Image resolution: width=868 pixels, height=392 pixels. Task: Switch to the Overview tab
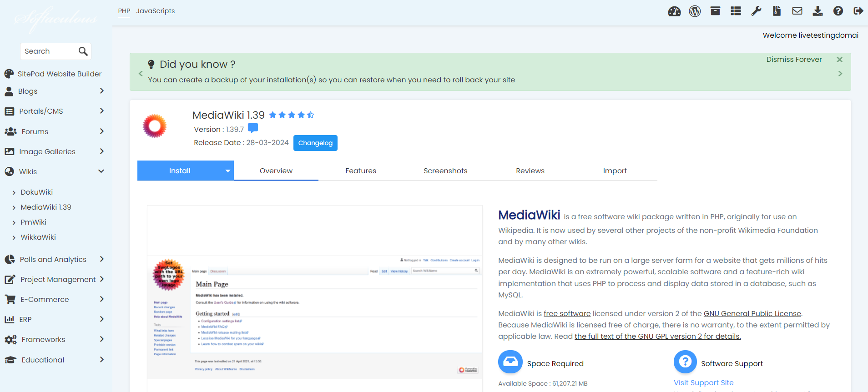[276, 171]
